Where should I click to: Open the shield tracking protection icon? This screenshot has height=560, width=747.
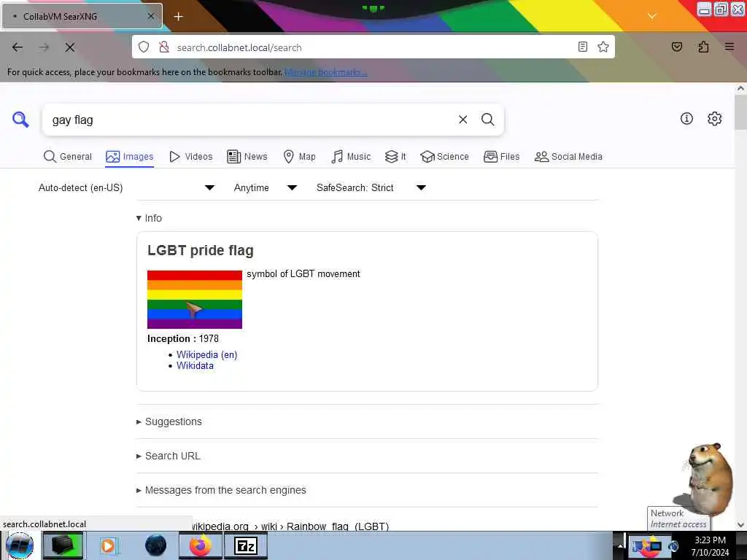(x=144, y=47)
